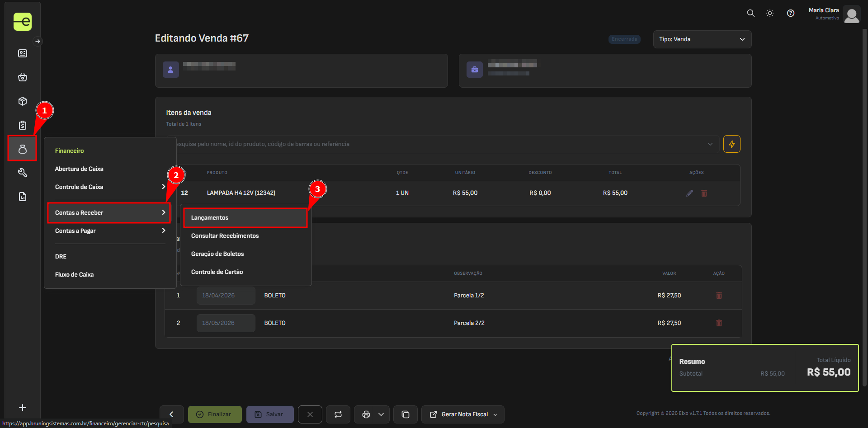Expand the Controle de Caixa submenu

(x=109, y=187)
